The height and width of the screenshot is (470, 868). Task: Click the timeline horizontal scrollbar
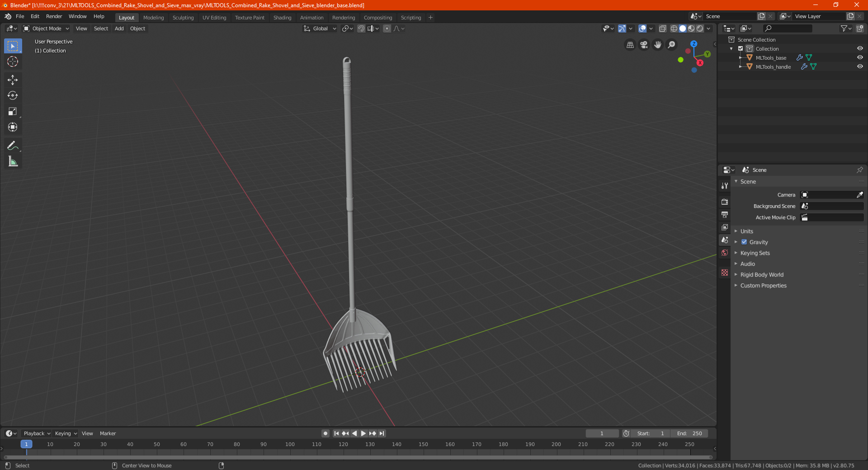pos(358,457)
